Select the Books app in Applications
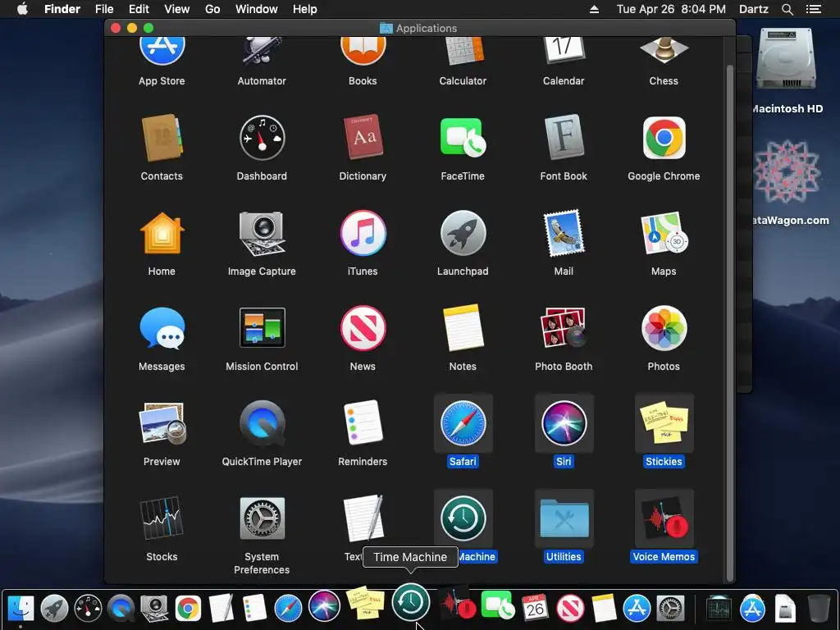Viewport: 840px width, 630px height. [x=363, y=52]
